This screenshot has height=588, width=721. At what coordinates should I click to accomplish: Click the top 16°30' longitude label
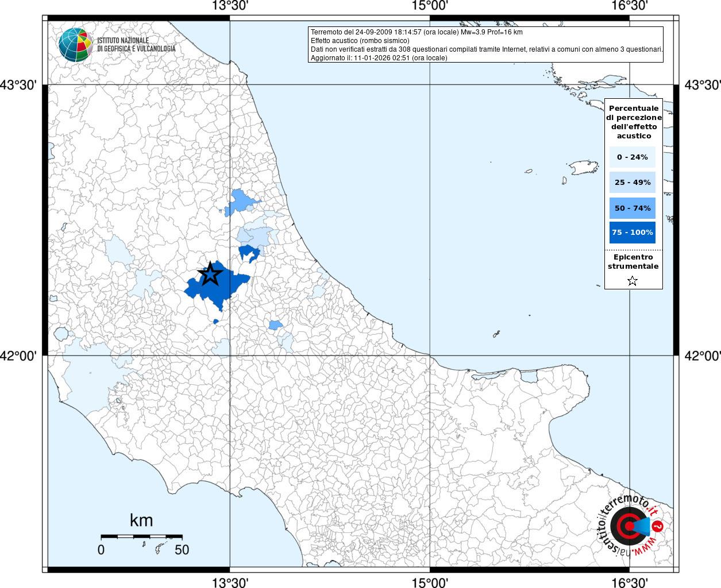(630, 6)
